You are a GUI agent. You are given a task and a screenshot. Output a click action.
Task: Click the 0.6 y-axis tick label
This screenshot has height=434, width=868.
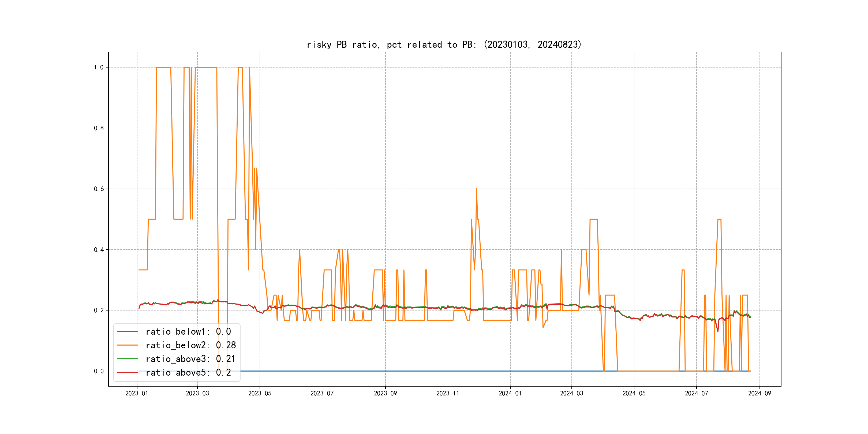(98, 189)
